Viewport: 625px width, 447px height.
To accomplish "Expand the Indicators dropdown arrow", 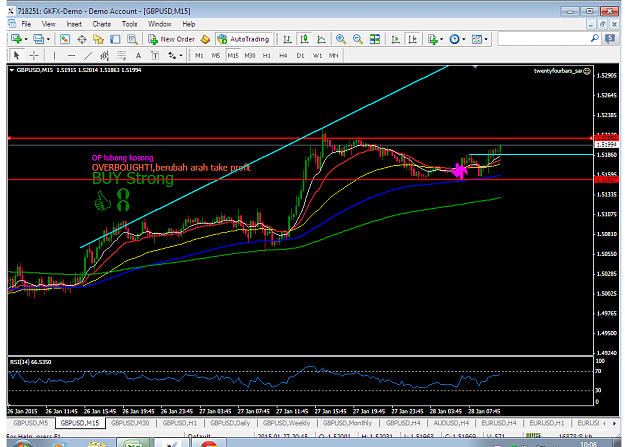I will point(441,39).
